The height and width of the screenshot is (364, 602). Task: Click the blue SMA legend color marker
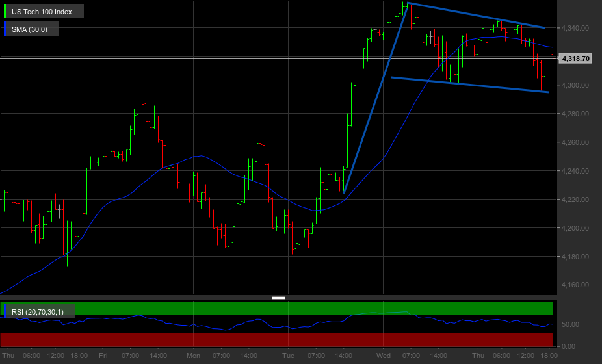[5, 29]
